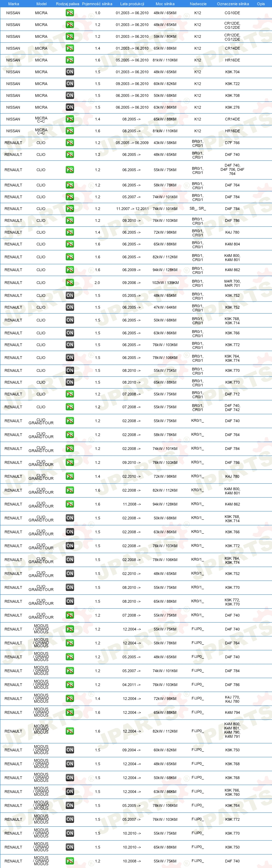Select the 11.2008 -> production date cell
Screen dimensions: 272x868
point(132,504)
